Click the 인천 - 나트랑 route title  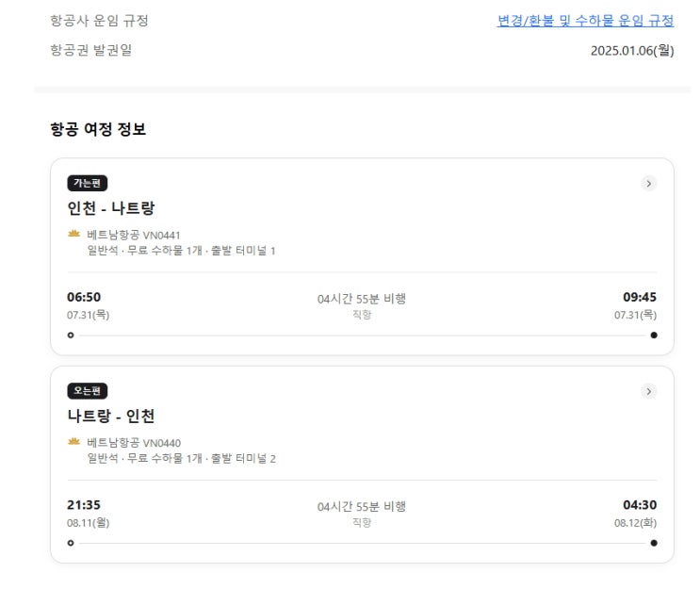tap(110, 208)
